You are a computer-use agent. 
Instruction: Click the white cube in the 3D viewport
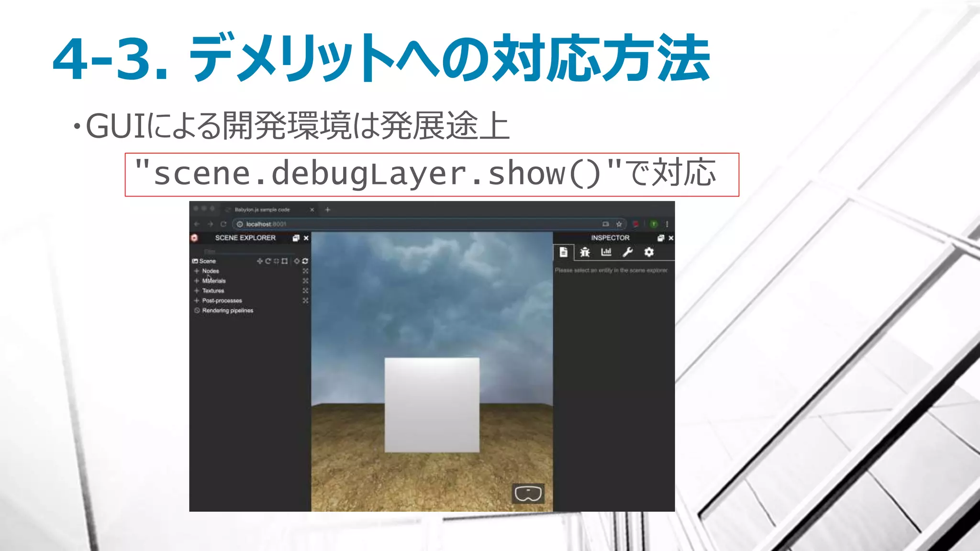(432, 405)
